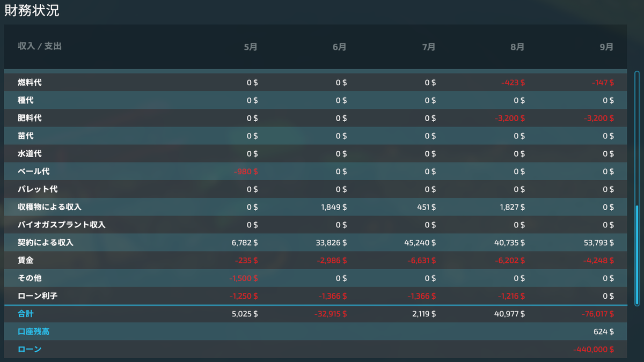Click the vertical scrollbar thumb on right
Screen dimensions: 644x362
point(637,255)
